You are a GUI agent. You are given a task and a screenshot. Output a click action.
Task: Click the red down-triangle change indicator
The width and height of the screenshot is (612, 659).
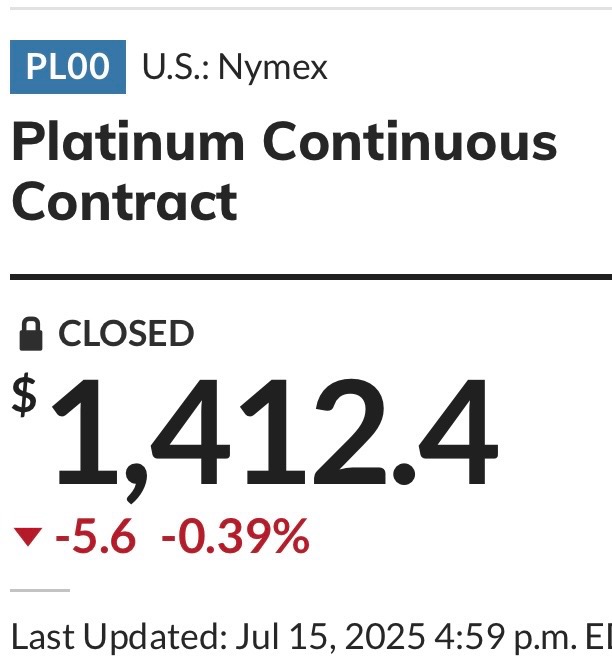tap(28, 537)
